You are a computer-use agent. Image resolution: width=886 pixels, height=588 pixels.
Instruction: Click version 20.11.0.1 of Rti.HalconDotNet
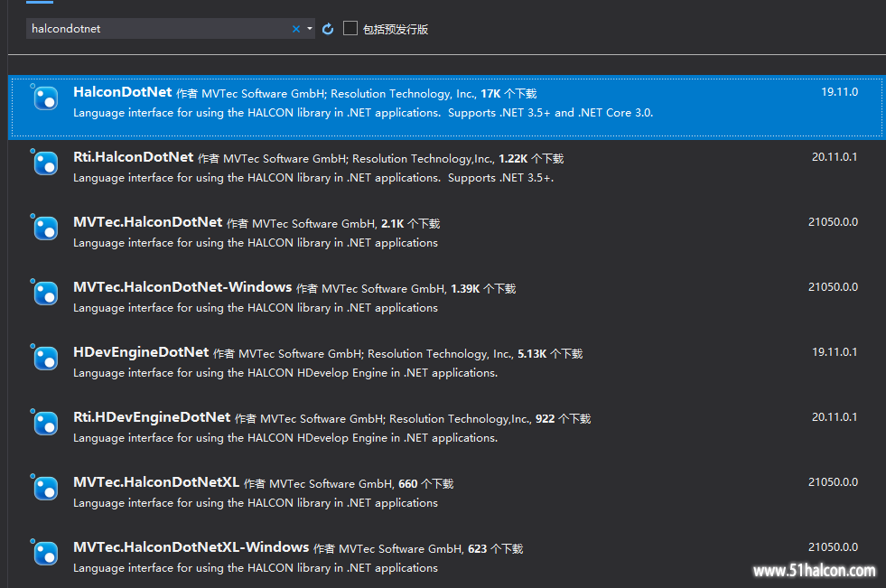835,157
